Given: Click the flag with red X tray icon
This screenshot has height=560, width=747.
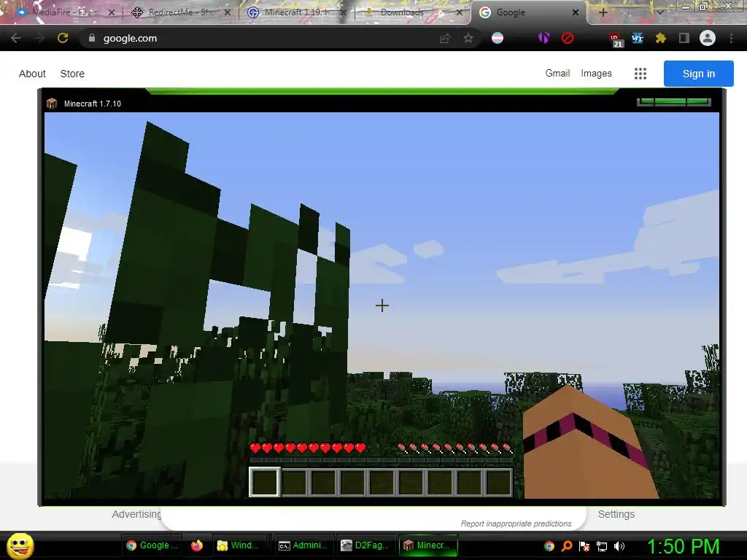Looking at the screenshot, I should pos(584,546).
